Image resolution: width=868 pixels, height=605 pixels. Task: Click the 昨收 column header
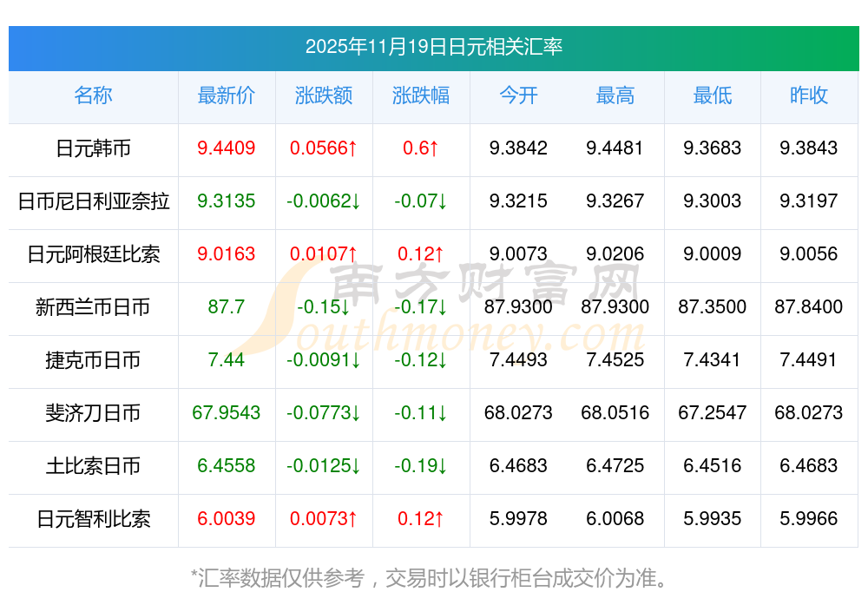click(x=809, y=95)
